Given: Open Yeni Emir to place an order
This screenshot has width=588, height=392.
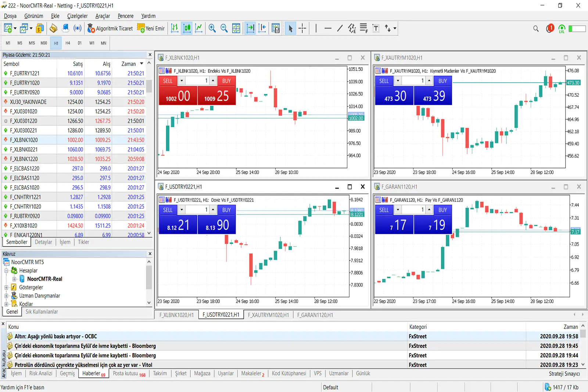Looking at the screenshot, I should tap(151, 28).
